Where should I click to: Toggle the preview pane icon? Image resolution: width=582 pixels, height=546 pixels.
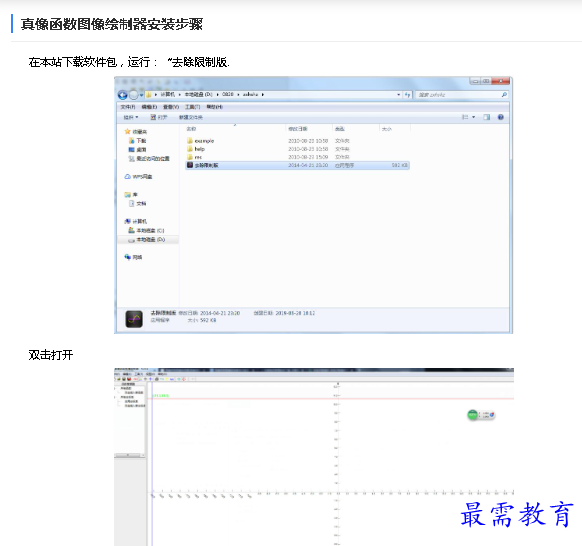point(487,117)
